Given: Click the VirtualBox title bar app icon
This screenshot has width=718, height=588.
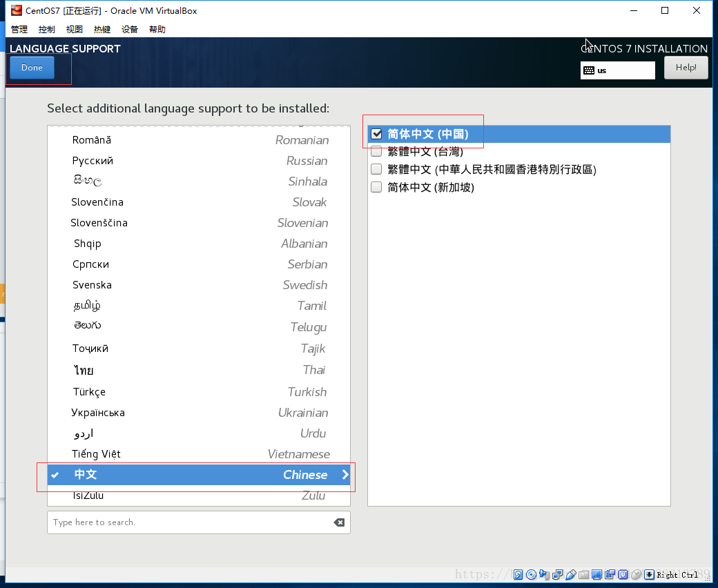Looking at the screenshot, I should (x=17, y=10).
